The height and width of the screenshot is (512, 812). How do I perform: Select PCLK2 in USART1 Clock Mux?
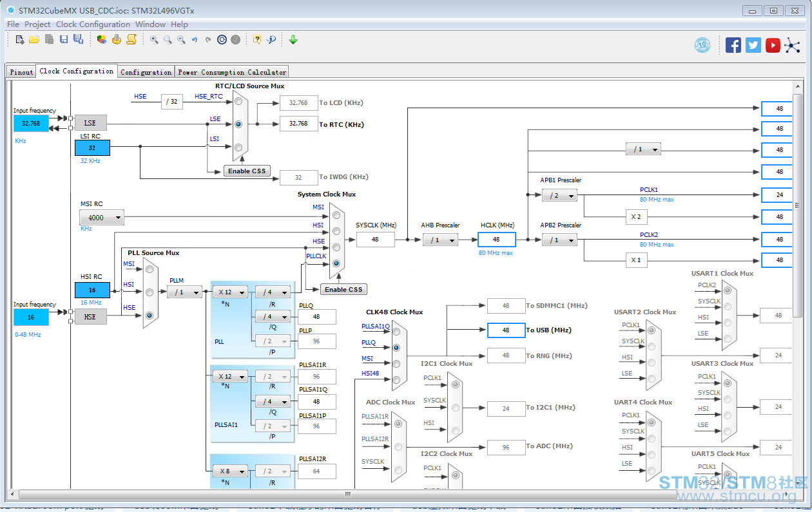(x=728, y=290)
